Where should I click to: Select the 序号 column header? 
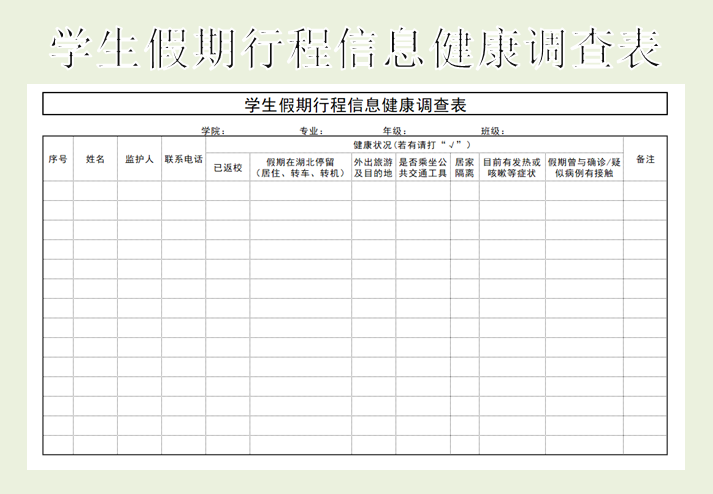[x=58, y=159]
